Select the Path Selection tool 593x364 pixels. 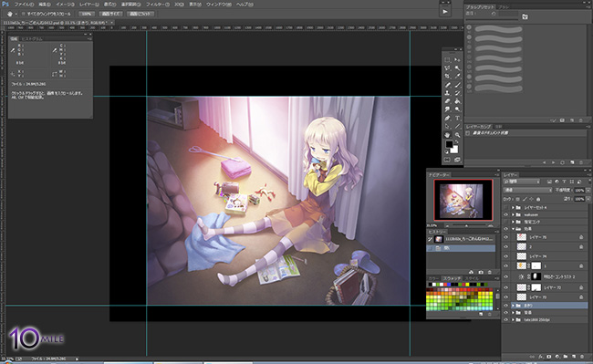point(447,126)
